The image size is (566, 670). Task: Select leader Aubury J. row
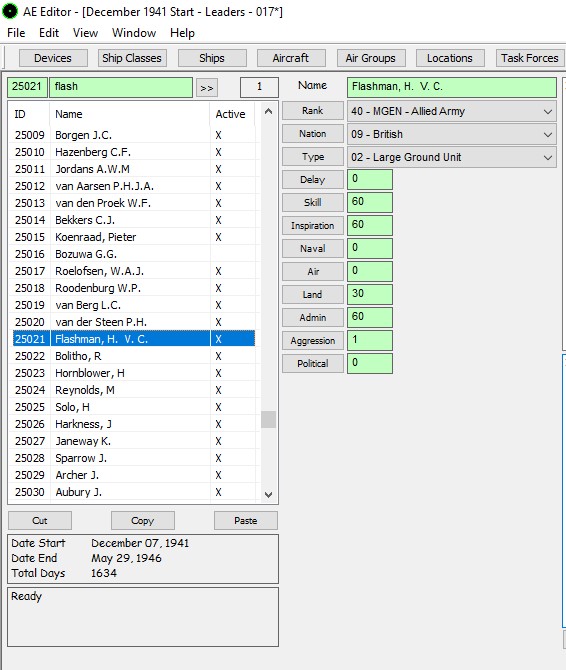pos(132,492)
